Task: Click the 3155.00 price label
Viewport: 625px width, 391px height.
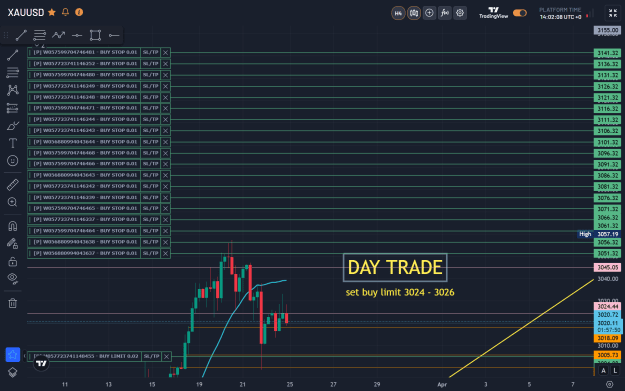Action: [x=607, y=30]
